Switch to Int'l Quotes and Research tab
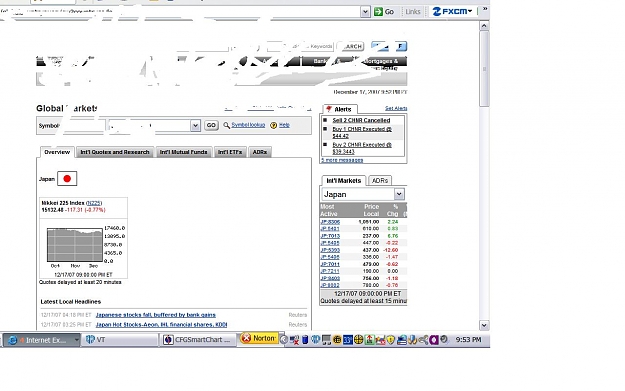 (x=115, y=152)
